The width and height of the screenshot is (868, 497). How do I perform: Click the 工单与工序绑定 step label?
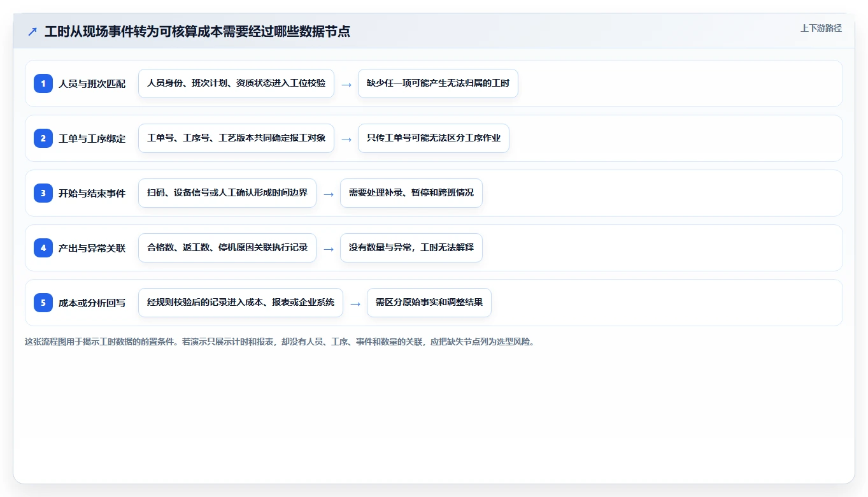point(92,138)
